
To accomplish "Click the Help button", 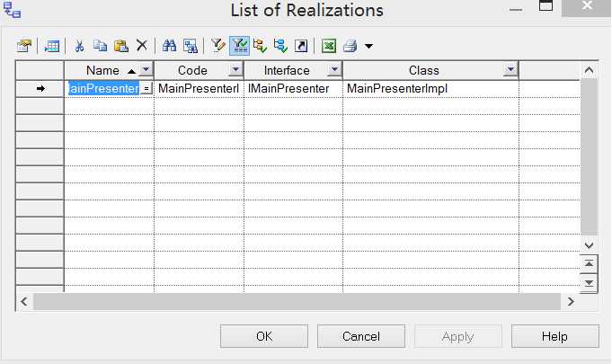I will tap(554, 336).
